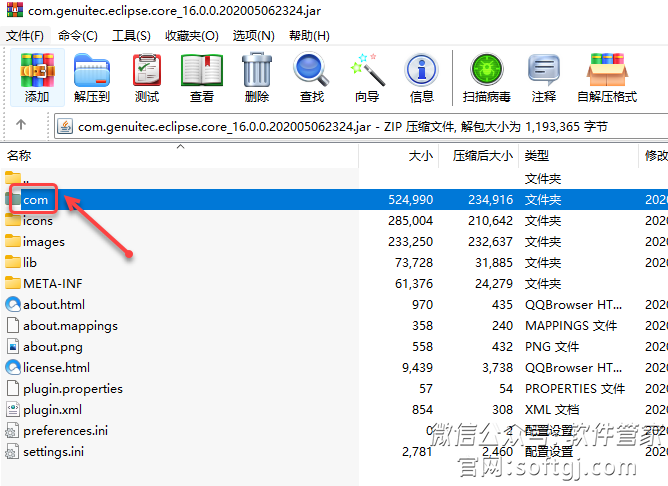Select the META-INF folder name
The image size is (668, 486).
53,283
